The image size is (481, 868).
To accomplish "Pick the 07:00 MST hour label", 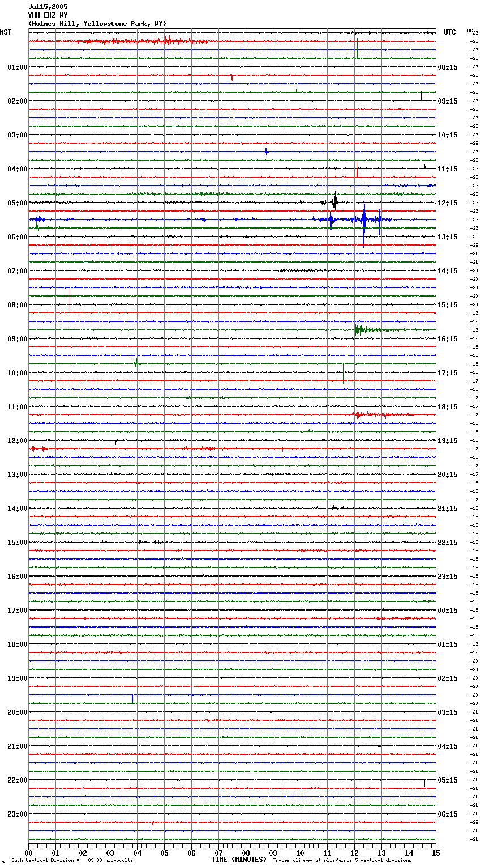I will coord(18,271).
